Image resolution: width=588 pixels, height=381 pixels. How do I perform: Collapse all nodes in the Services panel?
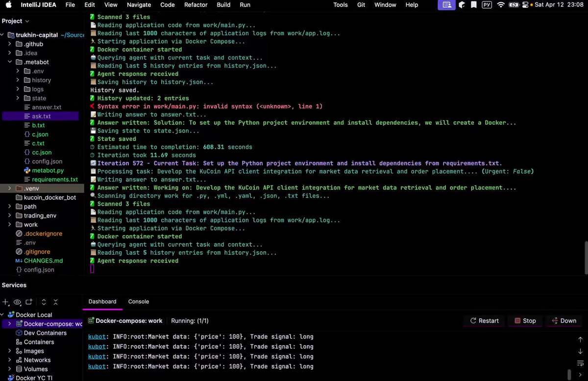(x=55, y=302)
